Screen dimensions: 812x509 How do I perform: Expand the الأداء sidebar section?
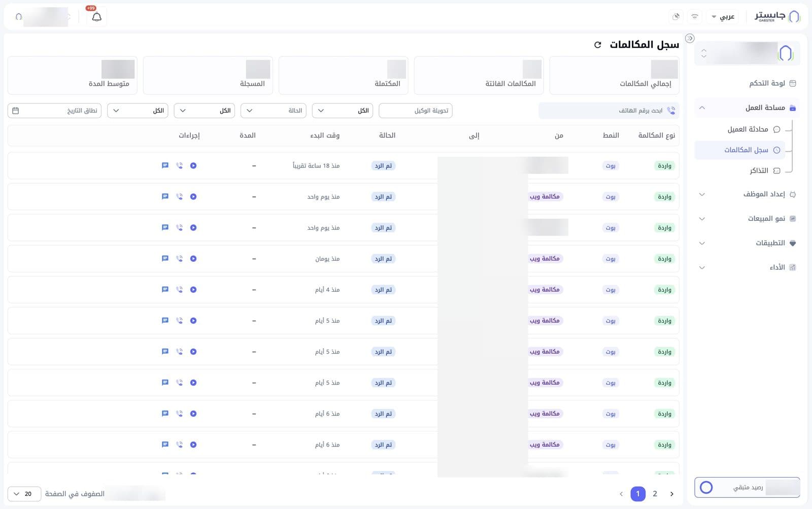tap(747, 267)
